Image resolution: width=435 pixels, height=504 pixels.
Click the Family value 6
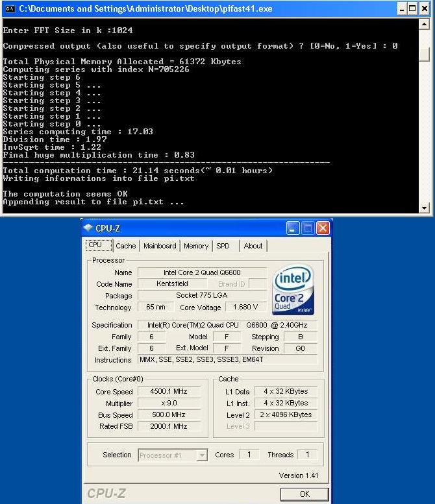[x=151, y=337]
